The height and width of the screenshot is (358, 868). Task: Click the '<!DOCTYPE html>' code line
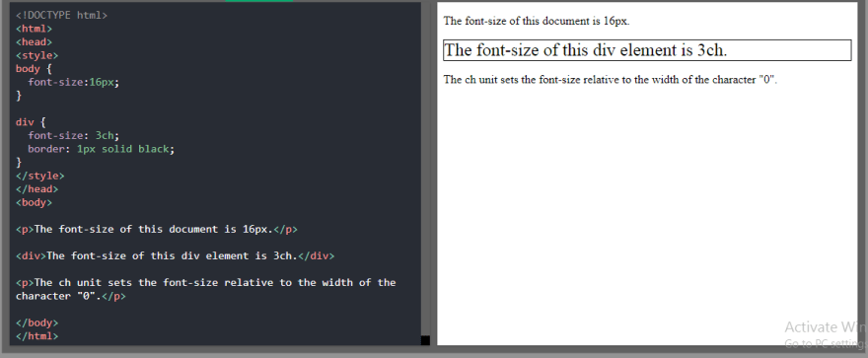point(61,16)
